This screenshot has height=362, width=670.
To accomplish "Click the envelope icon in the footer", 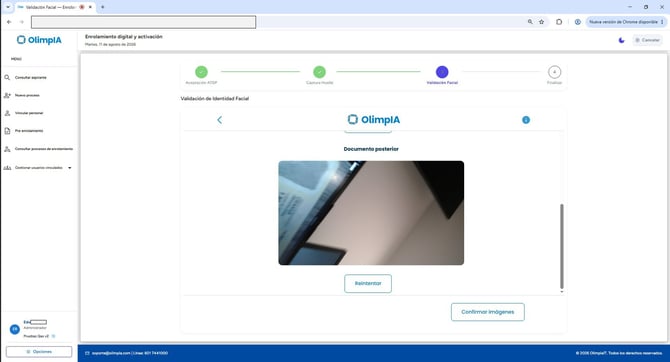I will pos(87,353).
